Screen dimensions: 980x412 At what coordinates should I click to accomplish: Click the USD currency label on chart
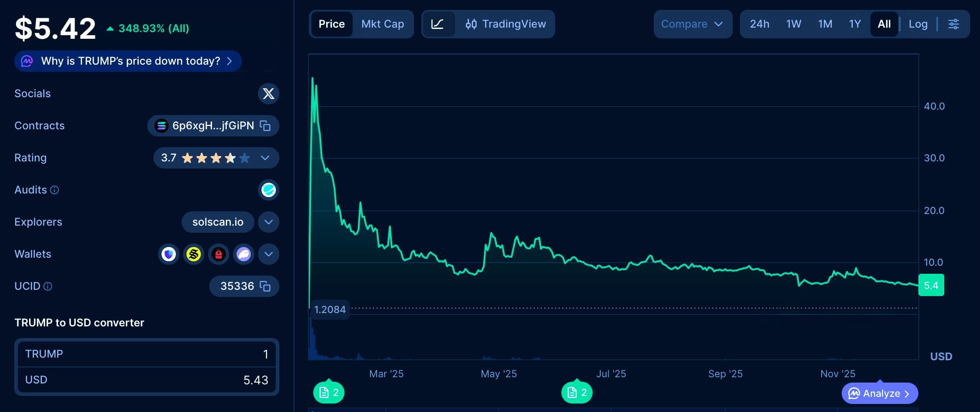coord(941,357)
